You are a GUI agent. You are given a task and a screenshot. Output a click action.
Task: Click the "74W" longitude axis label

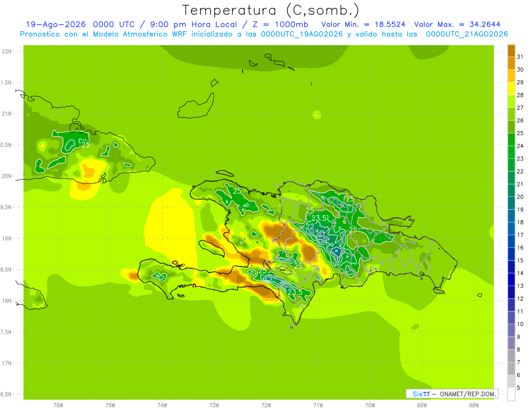tap(162, 405)
